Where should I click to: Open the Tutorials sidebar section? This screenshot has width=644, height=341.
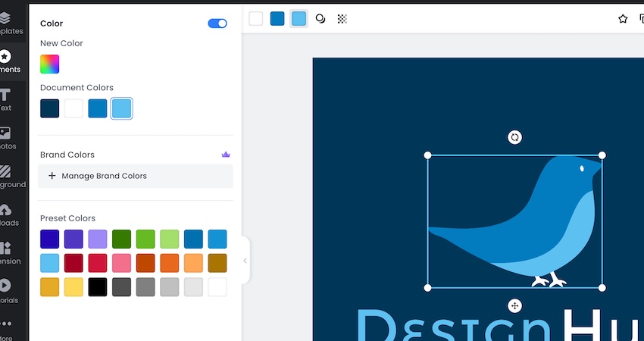point(8,291)
